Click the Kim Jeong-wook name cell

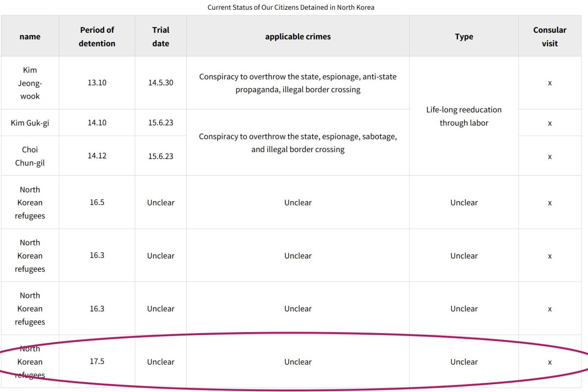[x=30, y=83]
